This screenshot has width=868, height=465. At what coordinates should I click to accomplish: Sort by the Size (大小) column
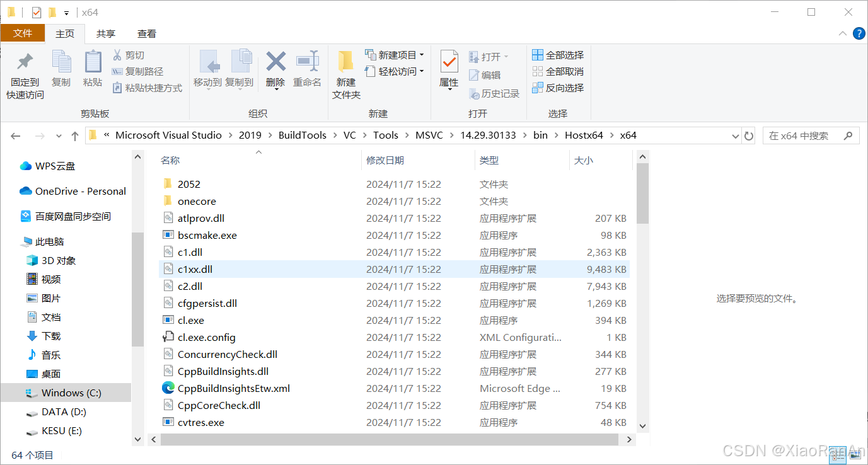[584, 161]
